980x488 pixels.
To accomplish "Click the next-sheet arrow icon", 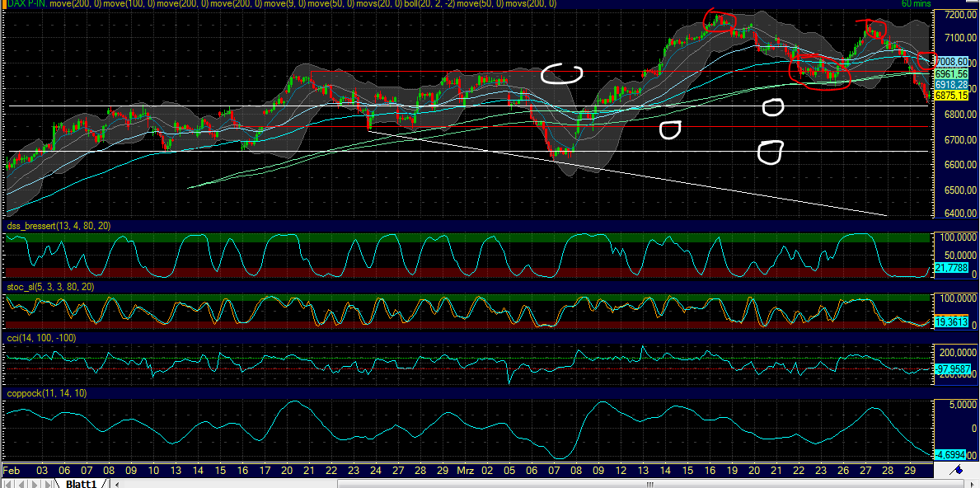I will click(x=35, y=483).
